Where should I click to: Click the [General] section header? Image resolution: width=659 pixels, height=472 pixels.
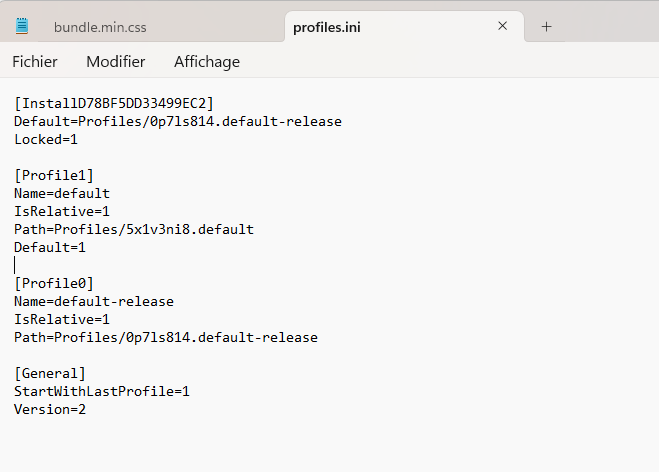tap(50, 373)
